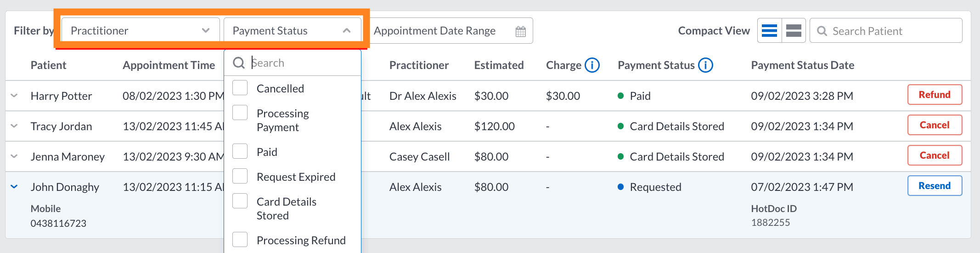Open the Appointment Date Range calendar icon
The height and width of the screenshot is (253, 980).
[x=520, y=31]
